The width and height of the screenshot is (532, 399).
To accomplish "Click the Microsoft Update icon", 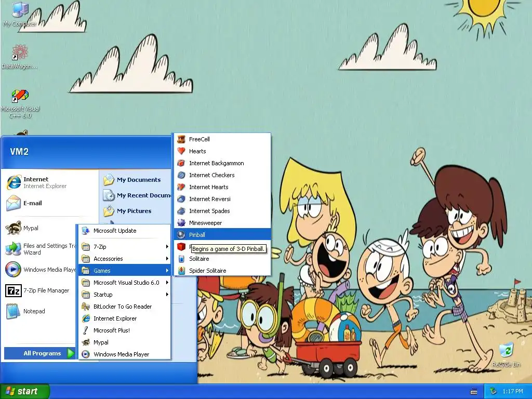I will click(86, 231).
